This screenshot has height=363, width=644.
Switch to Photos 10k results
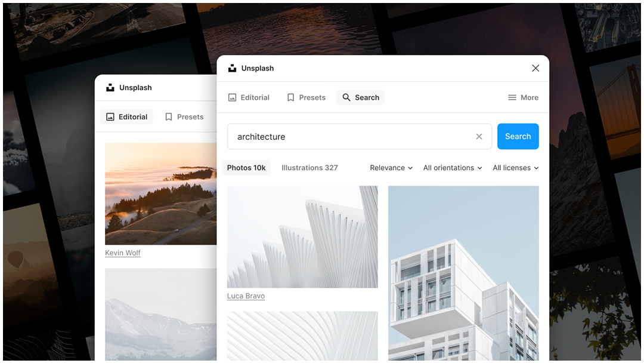tap(246, 168)
